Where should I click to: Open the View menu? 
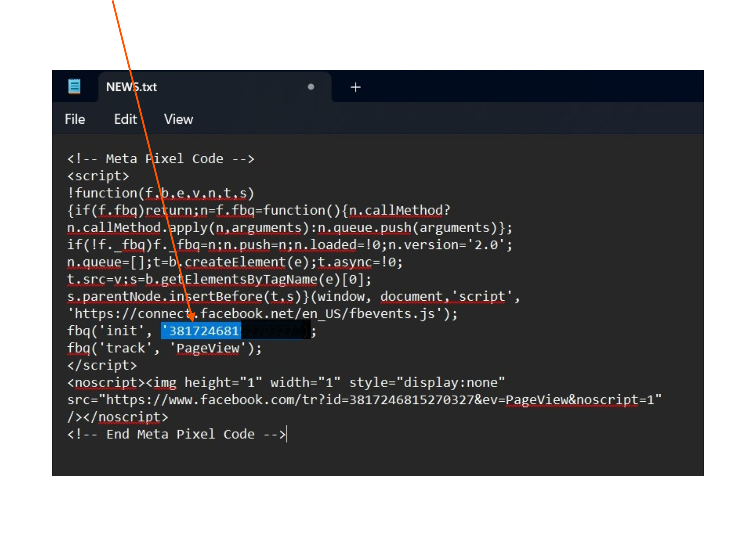tap(178, 119)
